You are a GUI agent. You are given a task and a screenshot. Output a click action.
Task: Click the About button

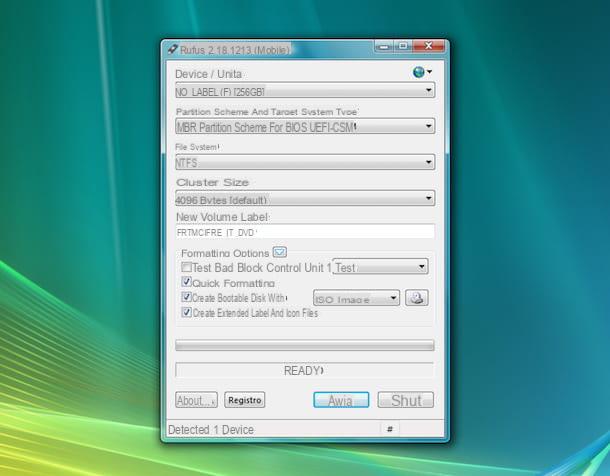pyautogui.click(x=196, y=400)
